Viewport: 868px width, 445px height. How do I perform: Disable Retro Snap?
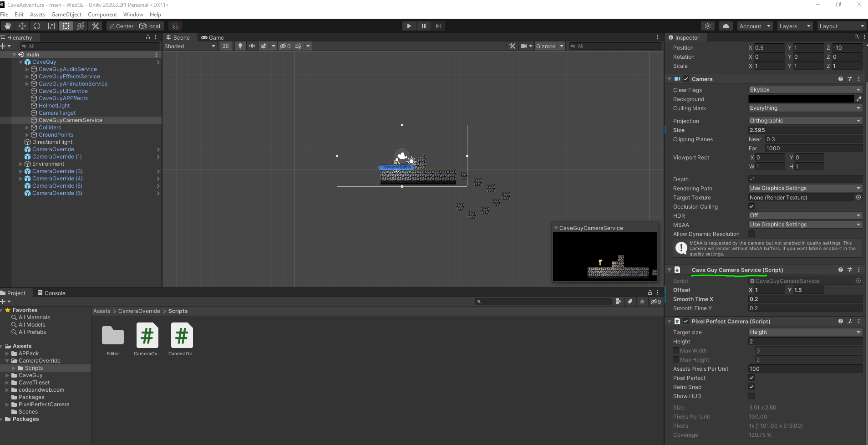[751, 387]
